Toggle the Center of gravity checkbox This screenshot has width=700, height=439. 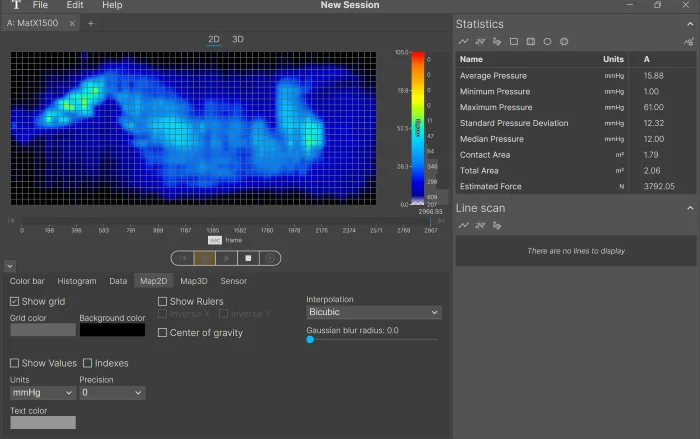pyautogui.click(x=163, y=333)
